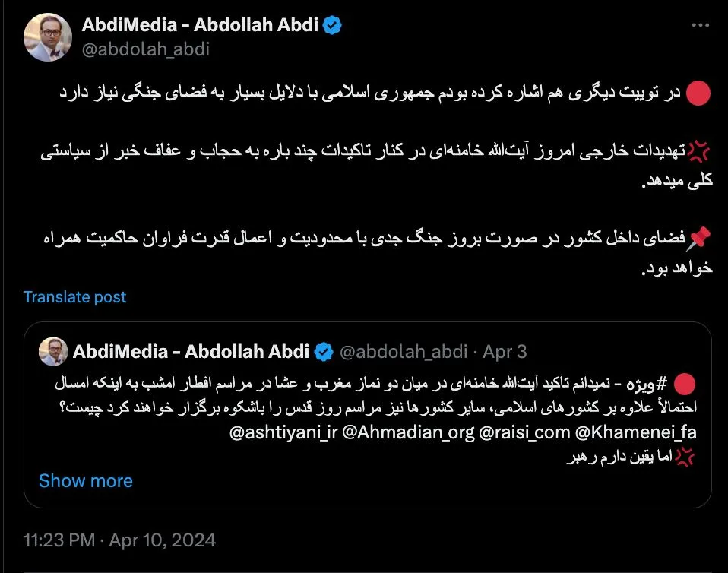This screenshot has height=573, width=728.
Task: Open the @ashtiyani_ir mention
Action: (x=283, y=432)
